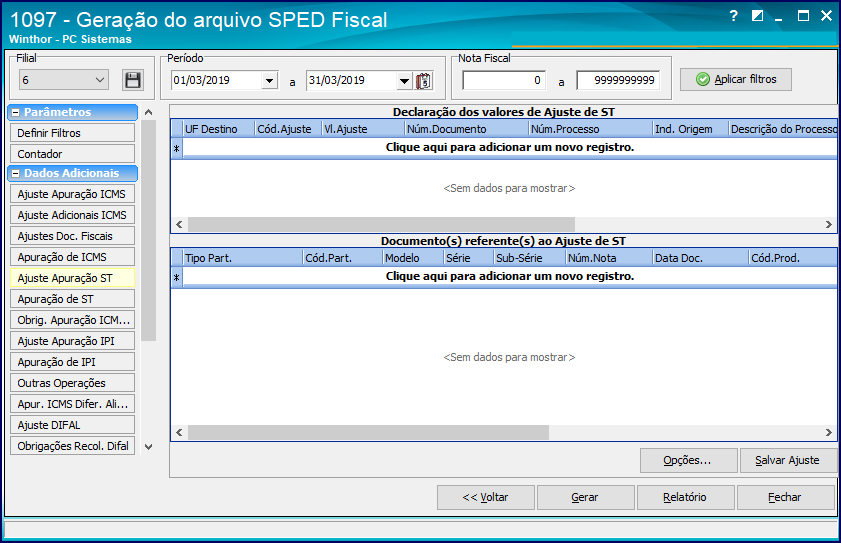Click the Cód.Prod. column header
The width and height of the screenshot is (841, 543).
click(793, 258)
